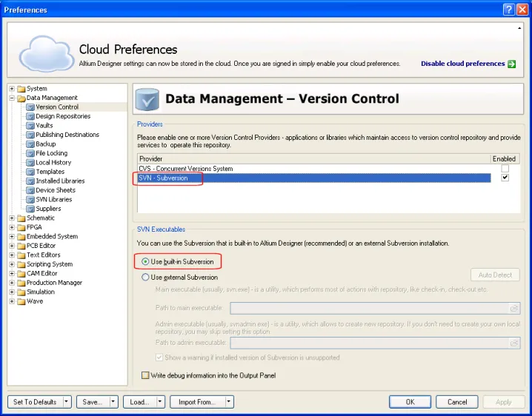532x416 pixels.
Task: Enable the CVS Concurrent Versions System checkbox
Action: tap(505, 169)
